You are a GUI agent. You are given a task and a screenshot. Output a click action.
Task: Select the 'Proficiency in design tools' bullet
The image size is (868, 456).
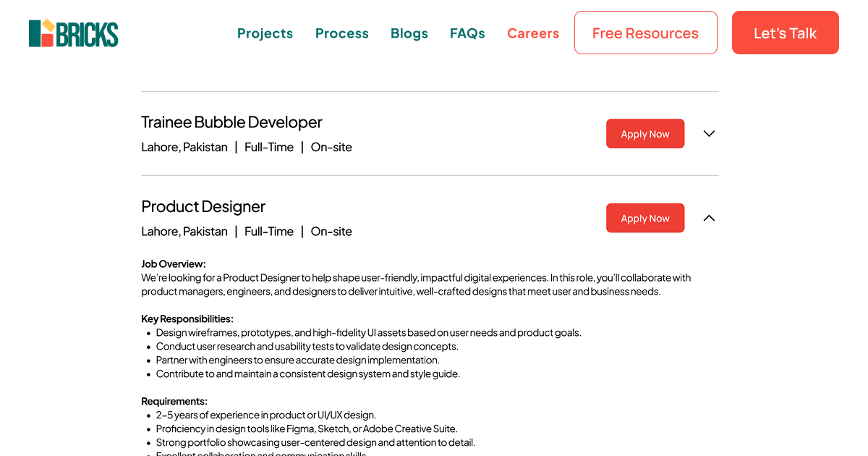[x=307, y=429]
